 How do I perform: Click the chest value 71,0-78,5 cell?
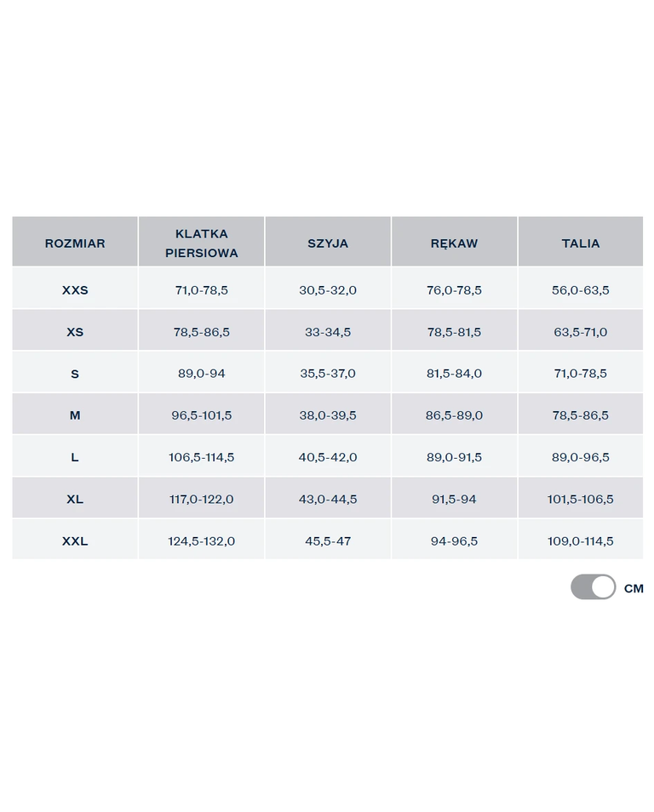[202, 290]
